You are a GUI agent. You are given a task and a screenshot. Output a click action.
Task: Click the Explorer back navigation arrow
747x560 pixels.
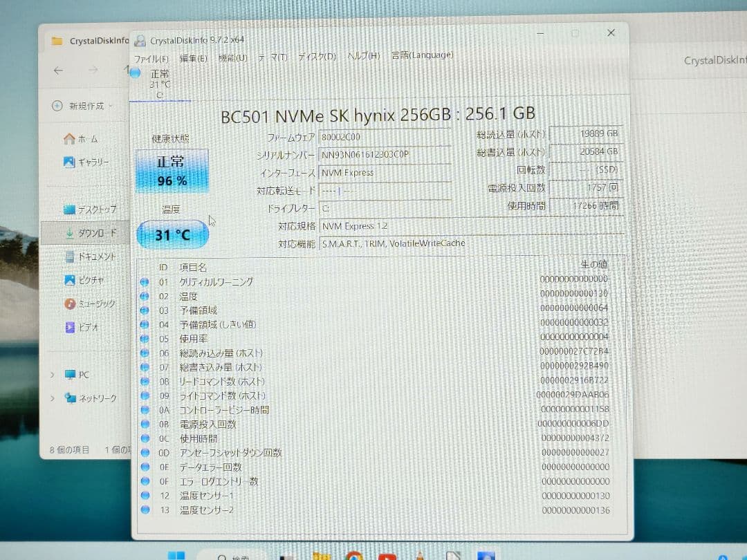tap(58, 71)
